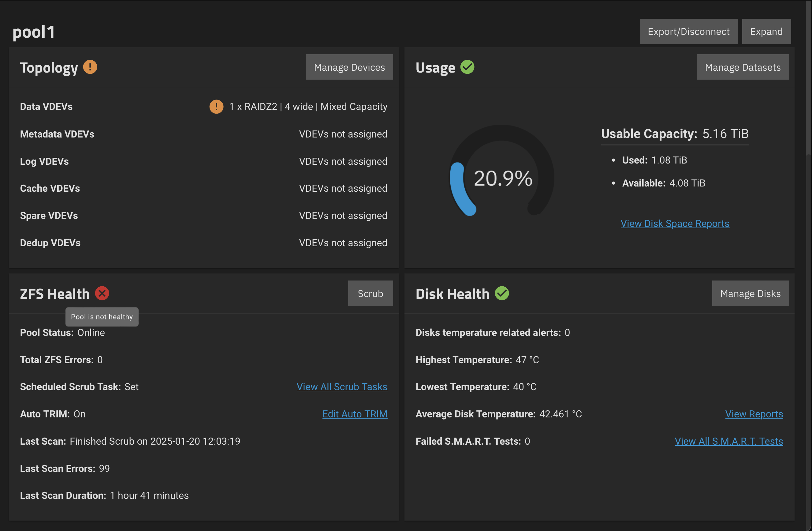Start a Scrub on pool1

(370, 293)
